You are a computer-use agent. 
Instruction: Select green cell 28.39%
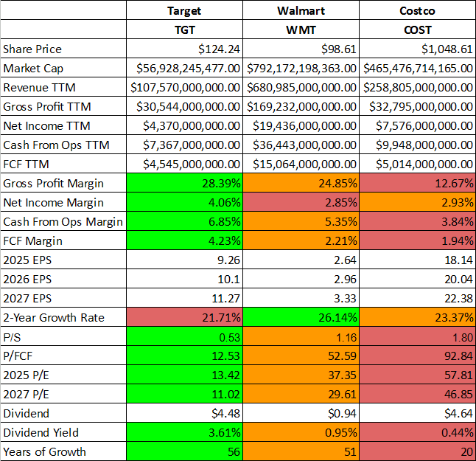184,183
